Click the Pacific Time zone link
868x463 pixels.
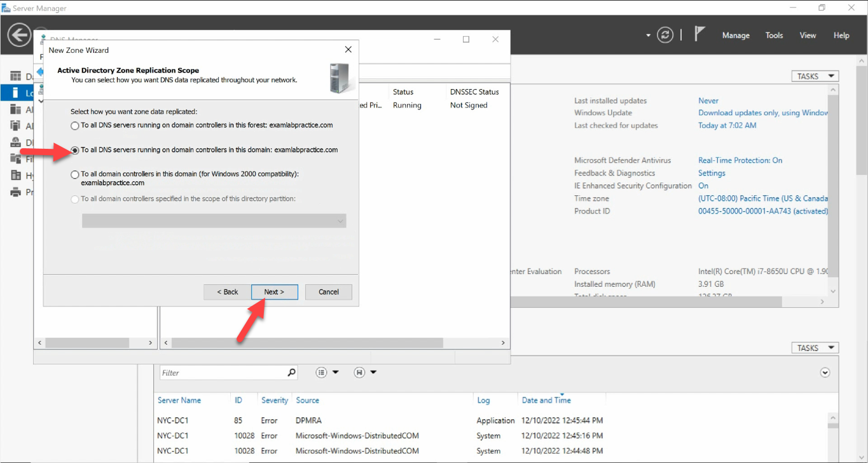pos(763,198)
